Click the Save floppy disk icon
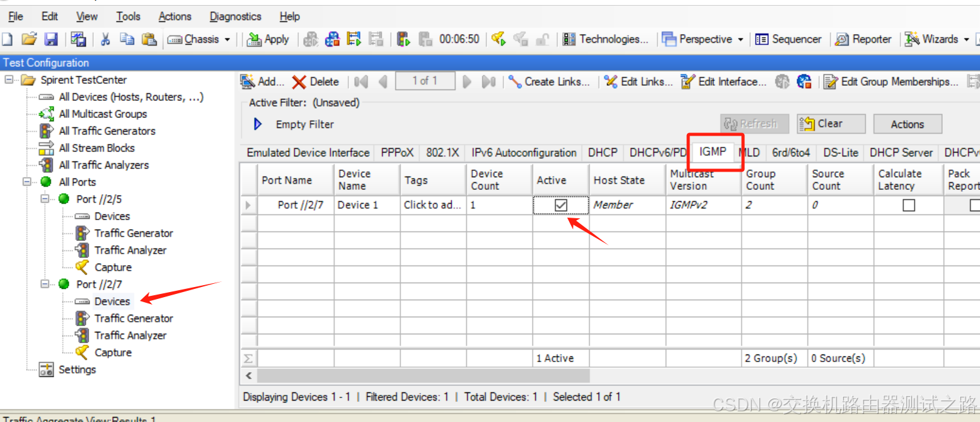This screenshot has height=422, width=980. [x=51, y=39]
